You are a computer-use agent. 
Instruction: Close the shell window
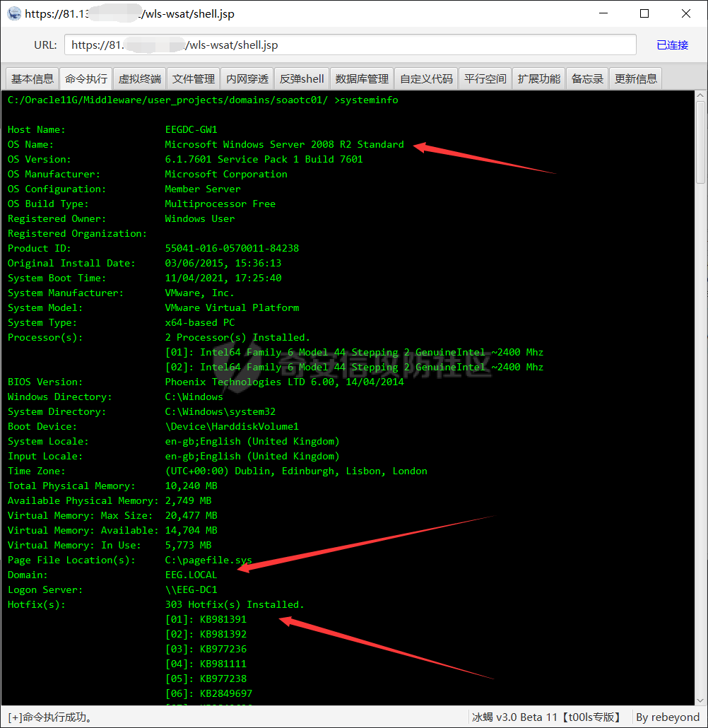pos(685,13)
